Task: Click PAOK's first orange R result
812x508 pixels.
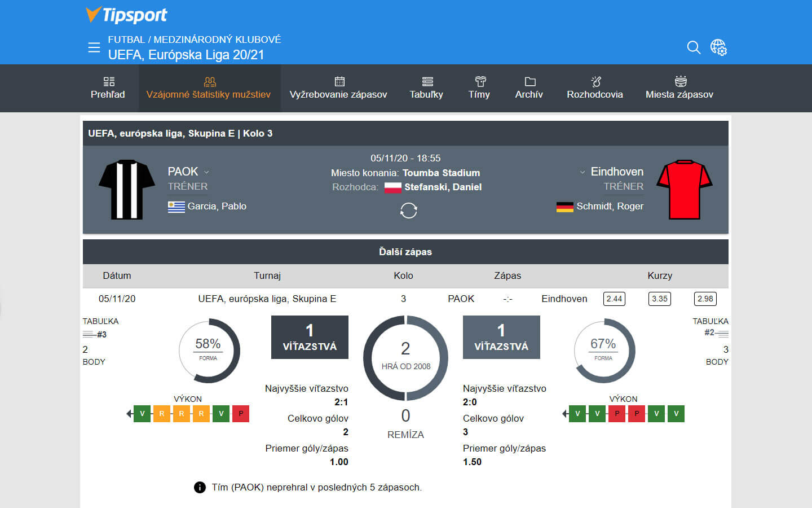Action: [x=162, y=414]
